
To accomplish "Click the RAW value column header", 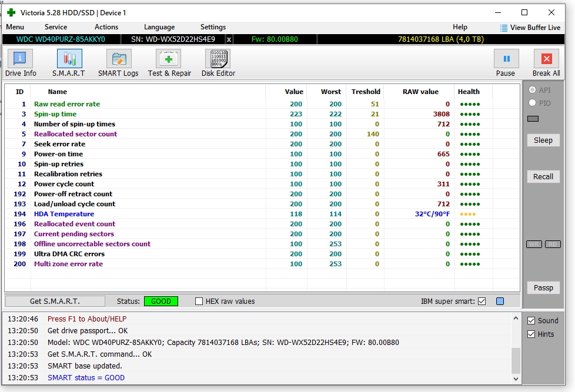I will click(420, 92).
